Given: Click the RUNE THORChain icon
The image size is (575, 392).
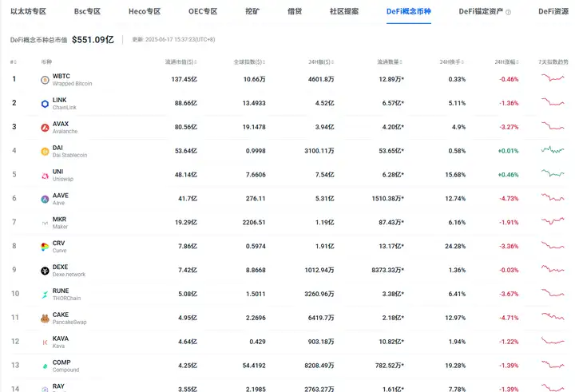Looking at the screenshot, I should pos(45,295).
